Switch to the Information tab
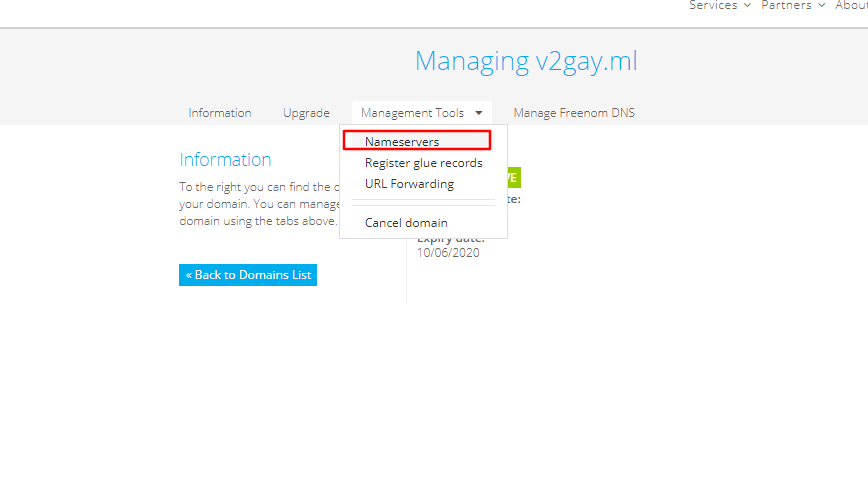This screenshot has width=868, height=480. click(220, 113)
